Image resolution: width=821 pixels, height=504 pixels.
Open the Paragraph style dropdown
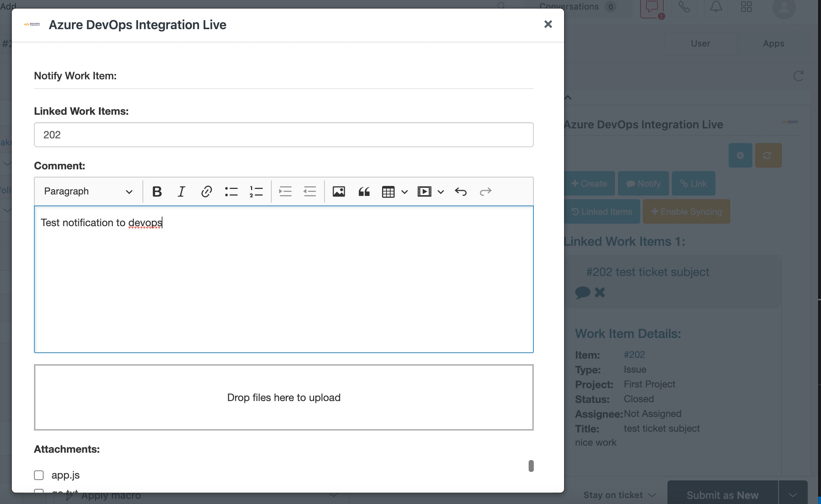[88, 191]
